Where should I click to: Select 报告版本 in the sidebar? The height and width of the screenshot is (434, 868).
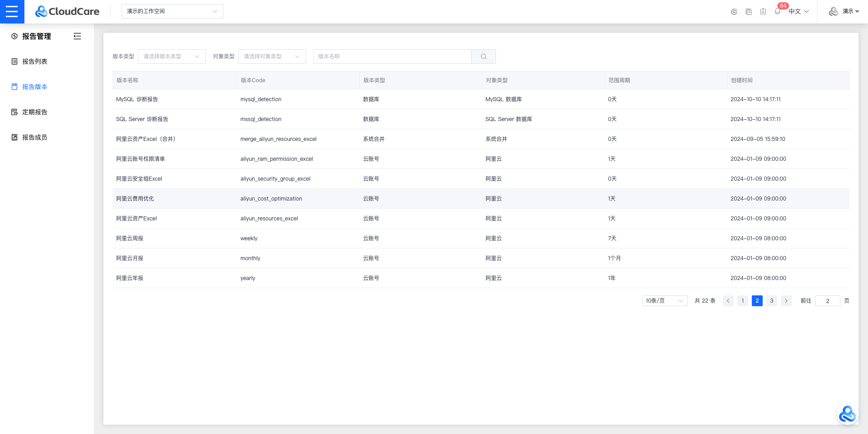point(35,87)
